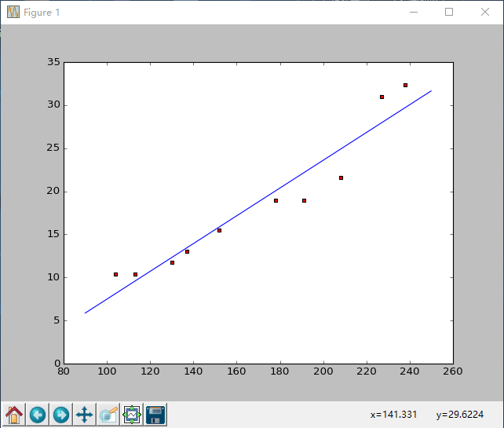Click the lower left end of the blue regression line
The image size is (504, 428).
pos(86,313)
